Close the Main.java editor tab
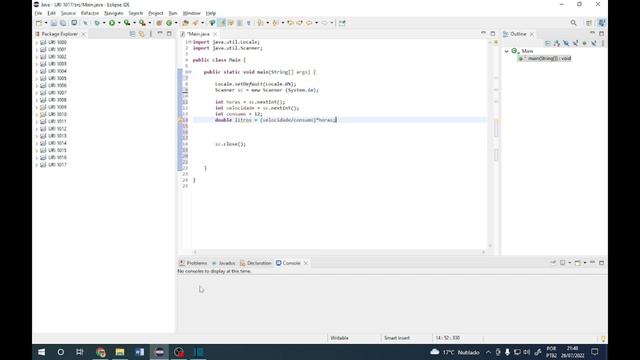The height and width of the screenshot is (360, 640). pos(215,34)
